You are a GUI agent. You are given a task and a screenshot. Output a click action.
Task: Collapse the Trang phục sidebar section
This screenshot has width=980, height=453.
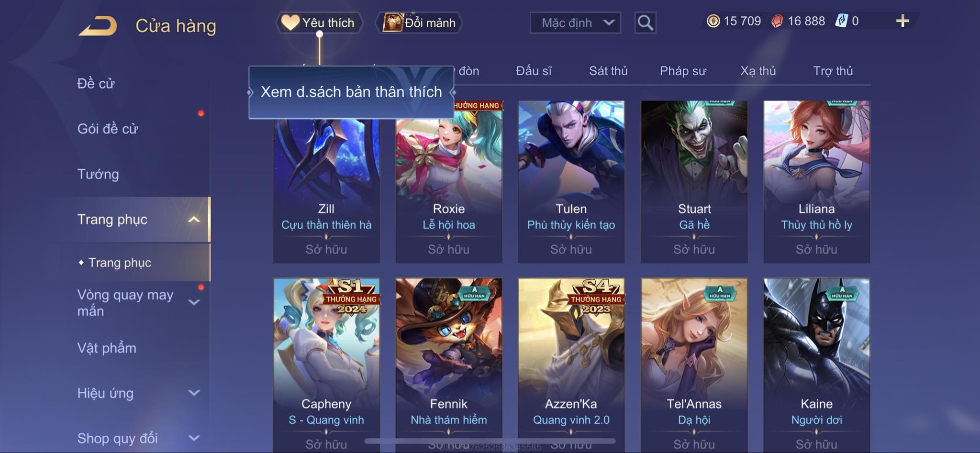click(x=194, y=220)
